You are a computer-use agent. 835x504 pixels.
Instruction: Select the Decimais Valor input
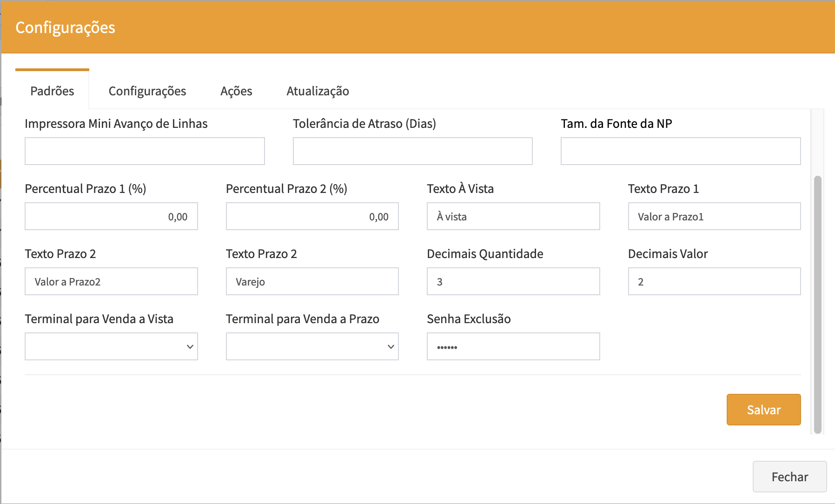pyautogui.click(x=714, y=281)
